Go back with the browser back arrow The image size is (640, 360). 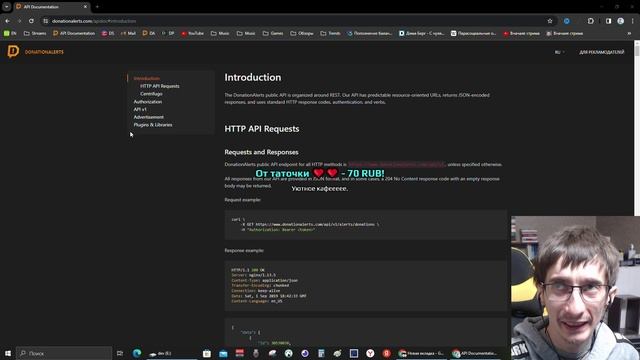[x=7, y=21]
